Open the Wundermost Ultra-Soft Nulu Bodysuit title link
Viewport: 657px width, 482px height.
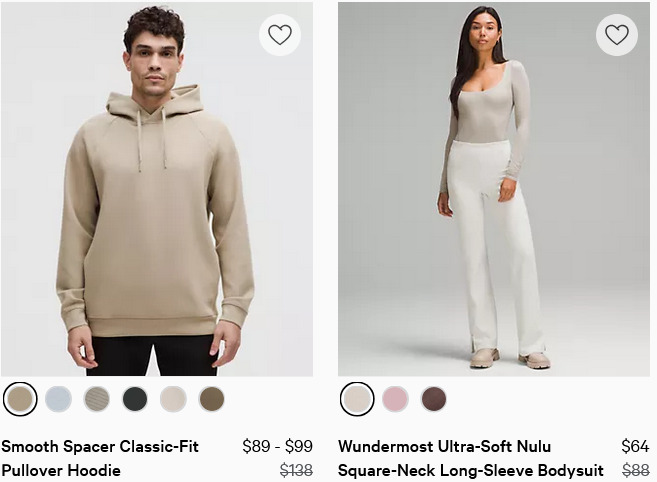pos(471,458)
